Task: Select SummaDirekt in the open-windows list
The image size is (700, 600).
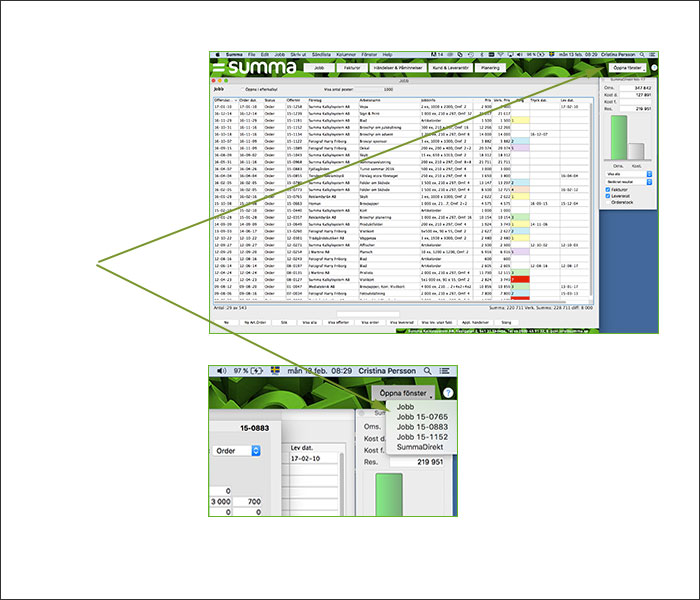Action: (x=420, y=447)
